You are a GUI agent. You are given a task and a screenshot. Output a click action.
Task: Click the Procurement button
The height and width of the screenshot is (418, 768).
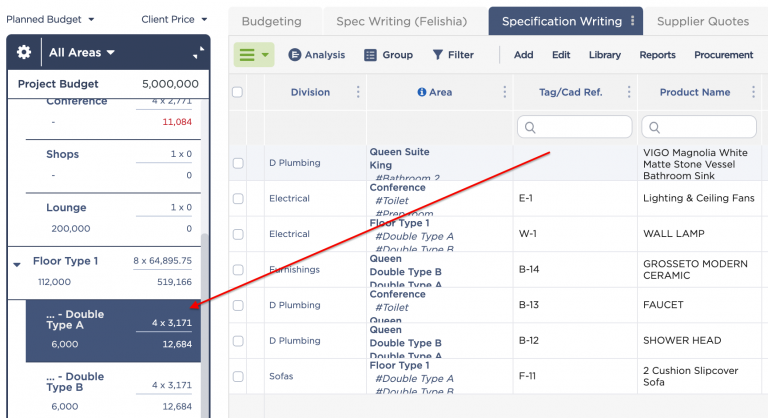pyautogui.click(x=723, y=55)
